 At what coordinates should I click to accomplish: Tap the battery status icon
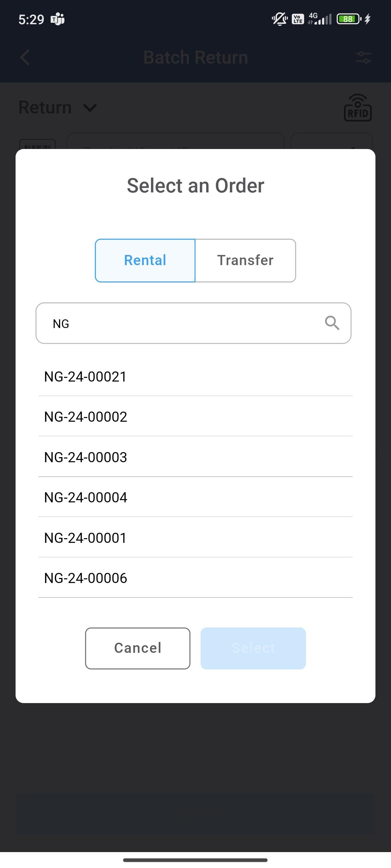pos(349,19)
